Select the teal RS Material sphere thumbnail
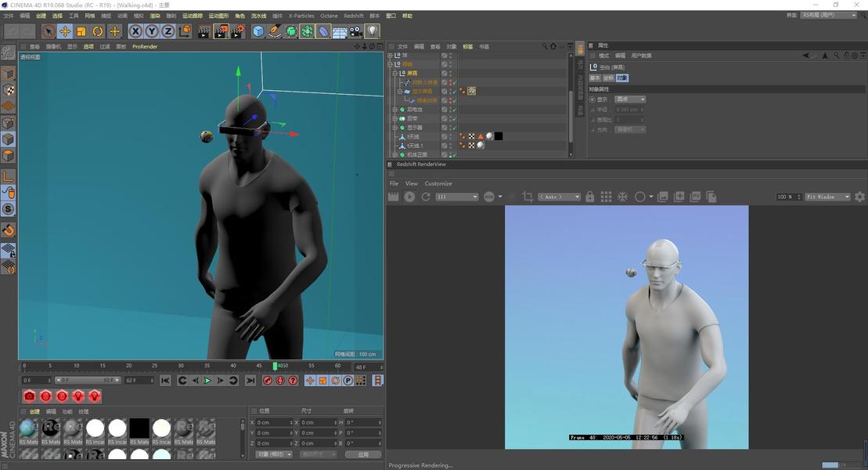 coord(28,428)
